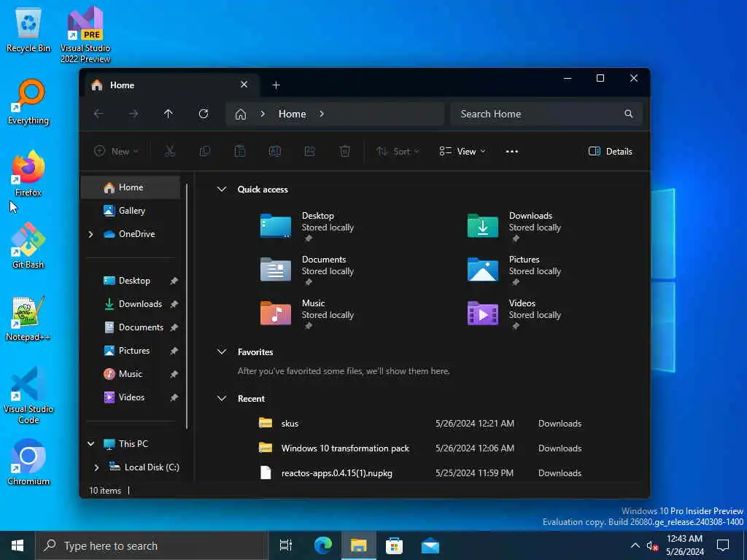
Task: Click the Copy toolbar icon
Action: click(205, 152)
